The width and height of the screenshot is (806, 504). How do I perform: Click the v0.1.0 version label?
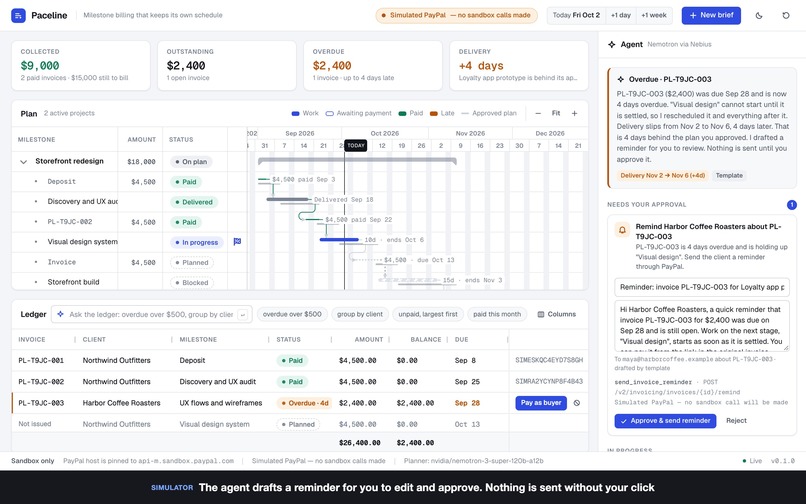tap(782, 461)
